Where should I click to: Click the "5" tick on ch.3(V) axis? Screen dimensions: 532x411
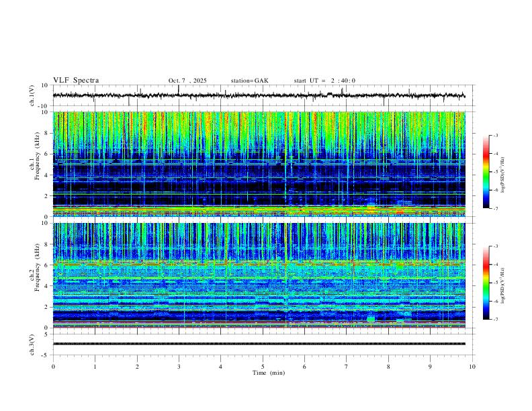pos(47,334)
